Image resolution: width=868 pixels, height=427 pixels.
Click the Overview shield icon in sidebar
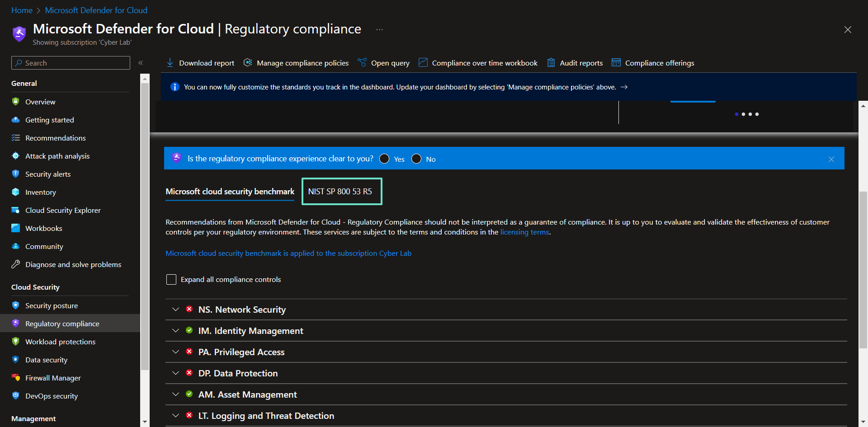point(16,101)
